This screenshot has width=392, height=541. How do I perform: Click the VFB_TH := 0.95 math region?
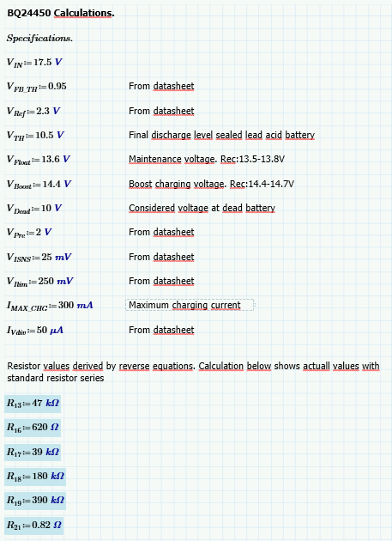37,87
